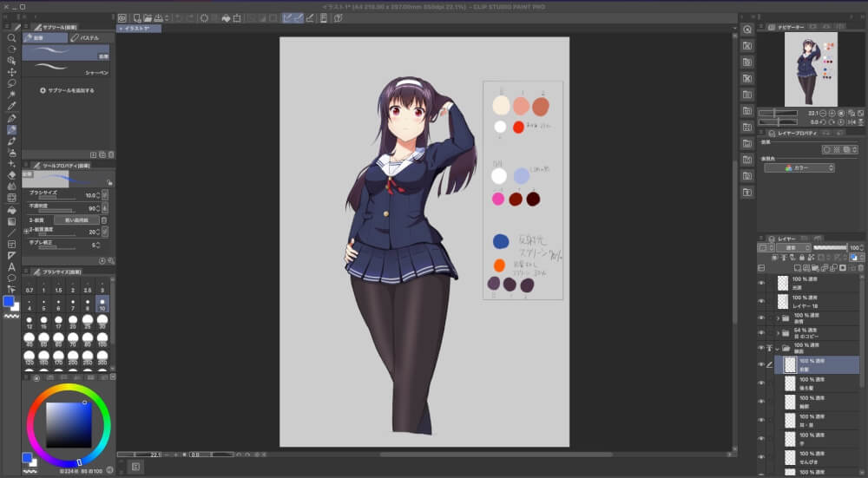Viewport: 868px width, 478px height.
Task: Switch to the パステル sub tool tab
Action: point(92,38)
